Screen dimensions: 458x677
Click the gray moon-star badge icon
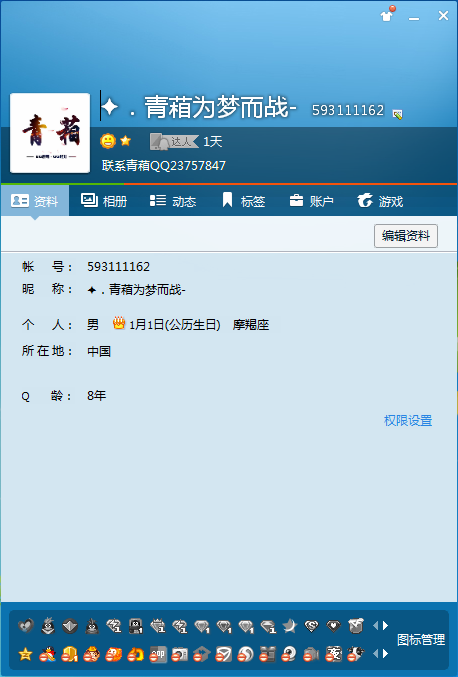pyautogui.click(x=290, y=626)
